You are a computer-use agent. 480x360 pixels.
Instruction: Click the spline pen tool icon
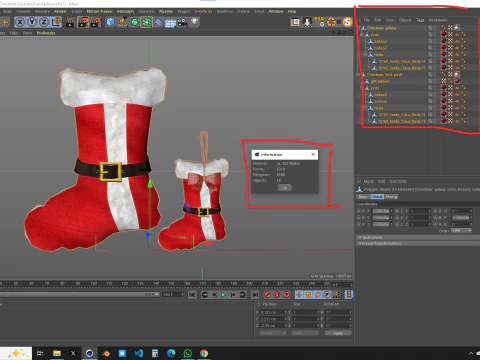(x=122, y=22)
